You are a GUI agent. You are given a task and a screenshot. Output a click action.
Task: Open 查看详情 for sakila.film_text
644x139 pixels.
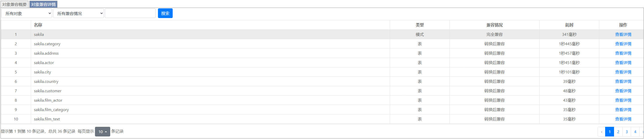tap(623, 119)
